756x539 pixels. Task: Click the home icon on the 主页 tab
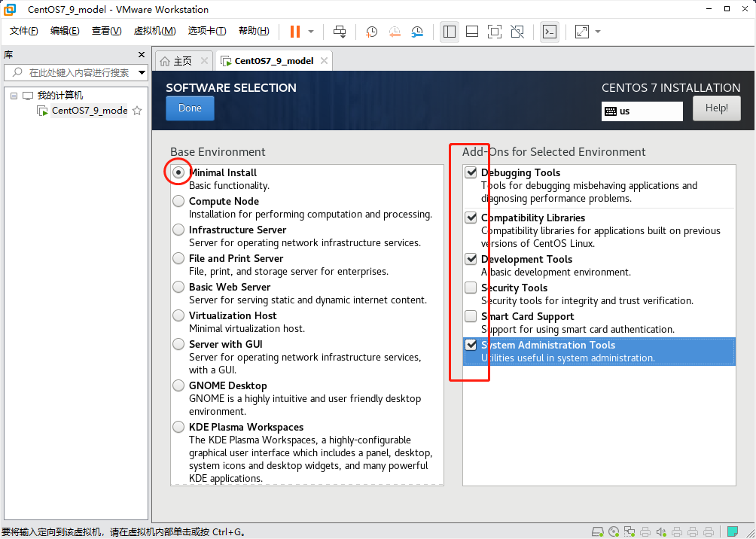tap(165, 61)
